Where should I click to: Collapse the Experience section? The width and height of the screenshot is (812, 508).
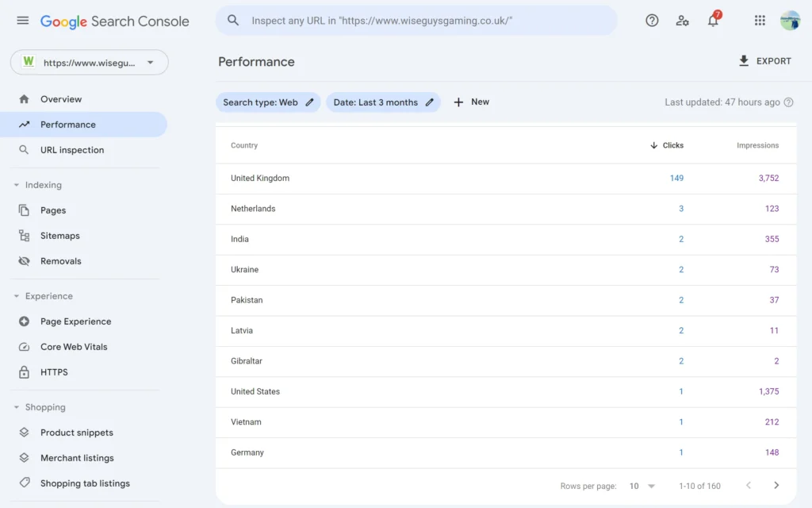coord(17,296)
